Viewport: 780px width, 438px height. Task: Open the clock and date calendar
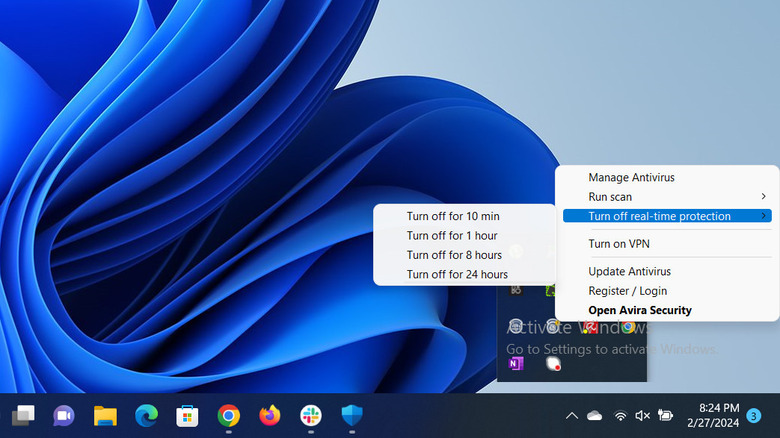[716, 415]
